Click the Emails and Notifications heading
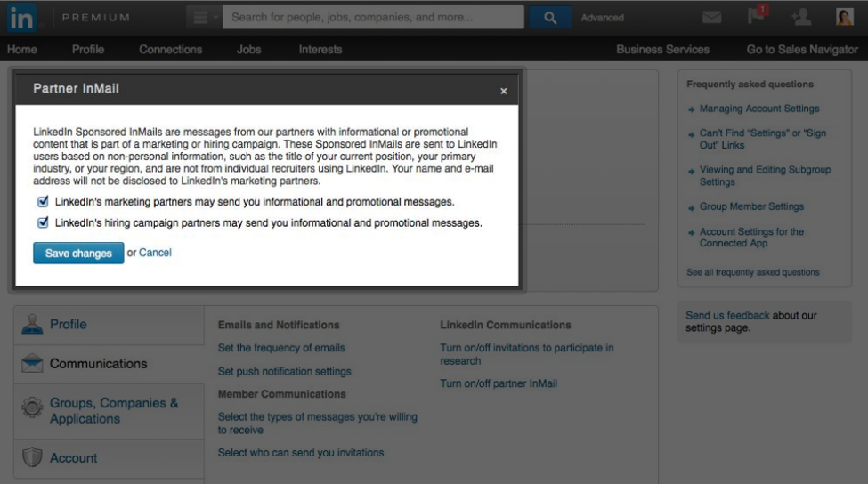 279,325
